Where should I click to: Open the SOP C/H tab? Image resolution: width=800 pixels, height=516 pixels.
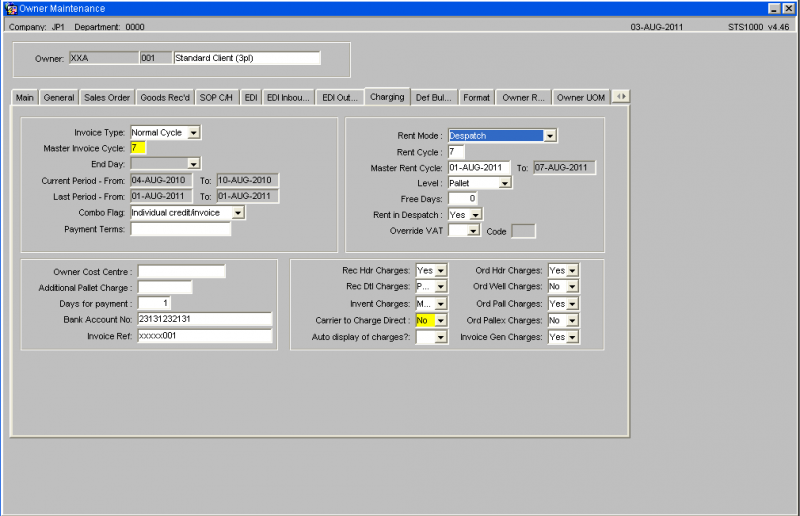216,97
